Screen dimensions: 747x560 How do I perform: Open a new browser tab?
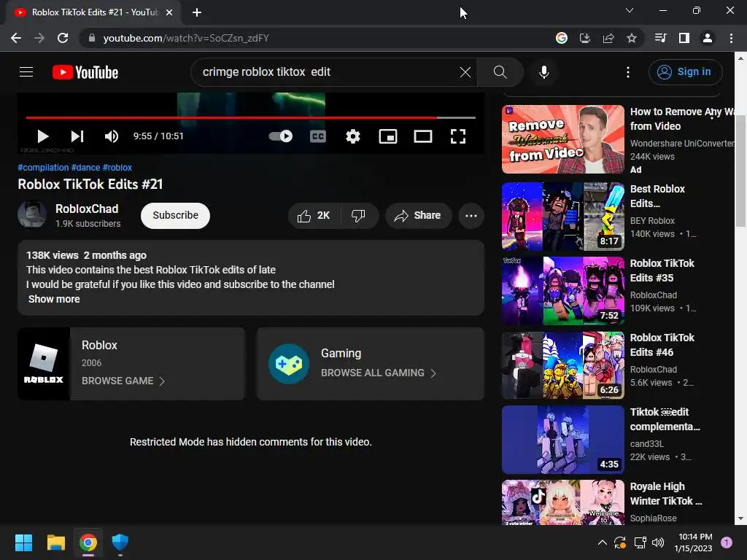[x=197, y=12]
